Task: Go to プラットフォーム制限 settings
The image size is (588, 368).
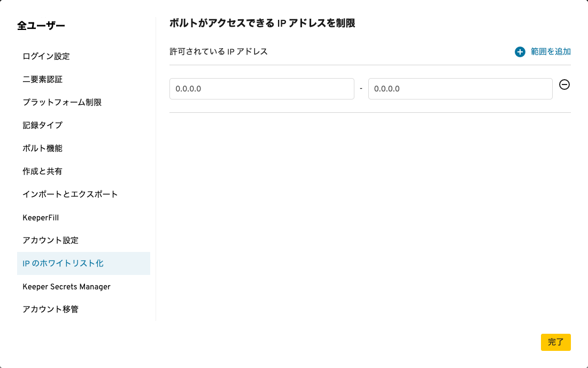Action: point(62,102)
